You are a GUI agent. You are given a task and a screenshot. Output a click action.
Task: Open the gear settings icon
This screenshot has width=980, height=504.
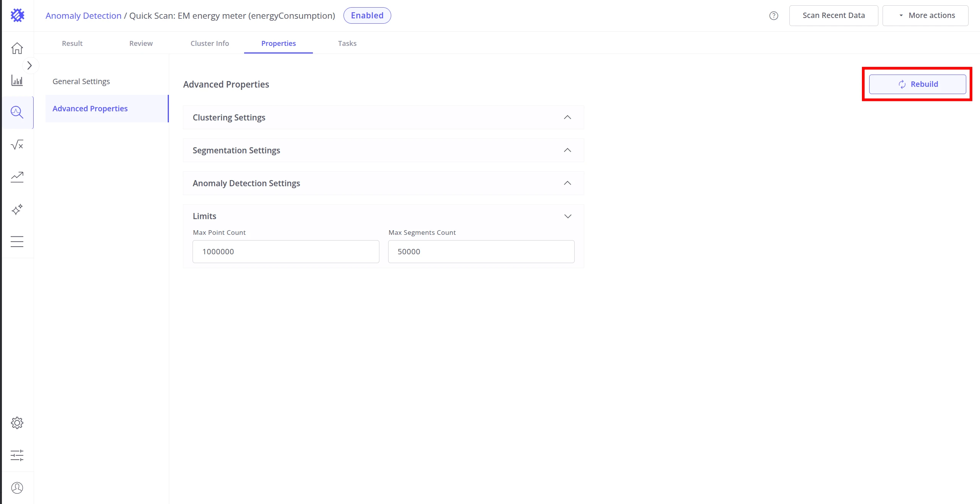click(17, 423)
